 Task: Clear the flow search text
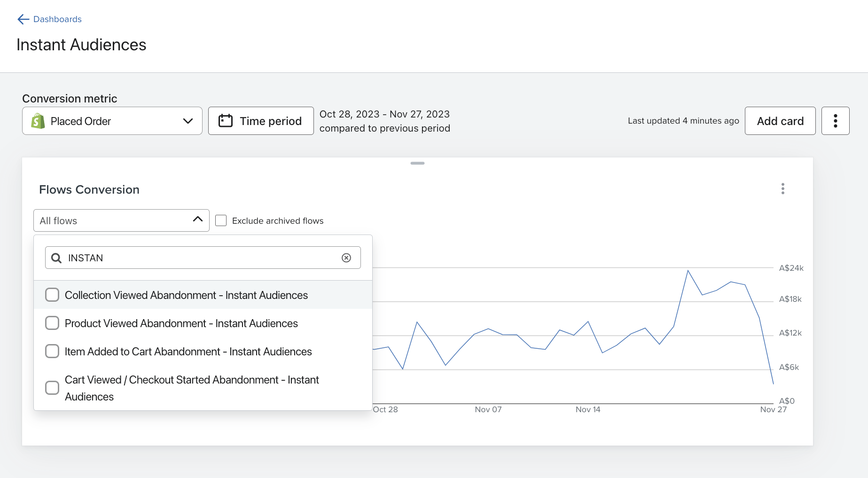(346, 258)
